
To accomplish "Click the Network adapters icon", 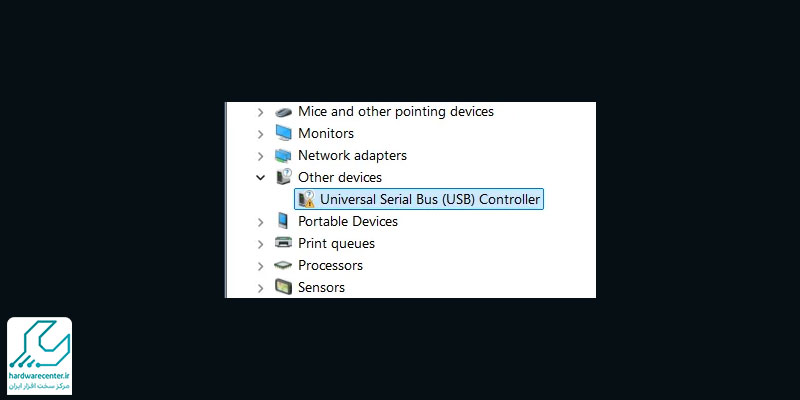I will click(x=283, y=155).
